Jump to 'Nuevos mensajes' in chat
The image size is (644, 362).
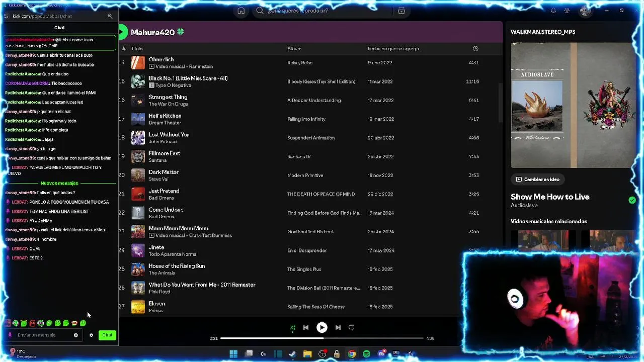[x=59, y=183]
